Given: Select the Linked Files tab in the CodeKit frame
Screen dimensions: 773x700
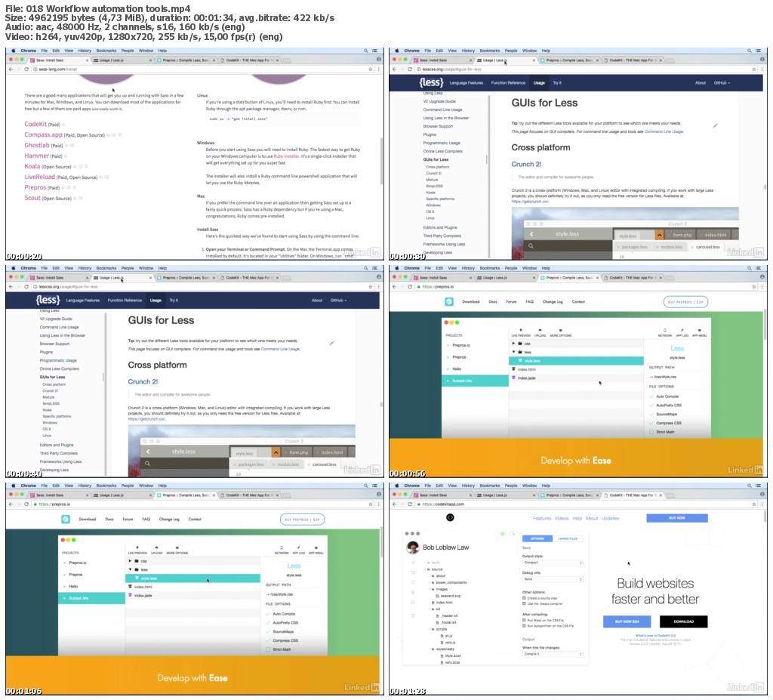Looking at the screenshot, I should tap(568, 538).
